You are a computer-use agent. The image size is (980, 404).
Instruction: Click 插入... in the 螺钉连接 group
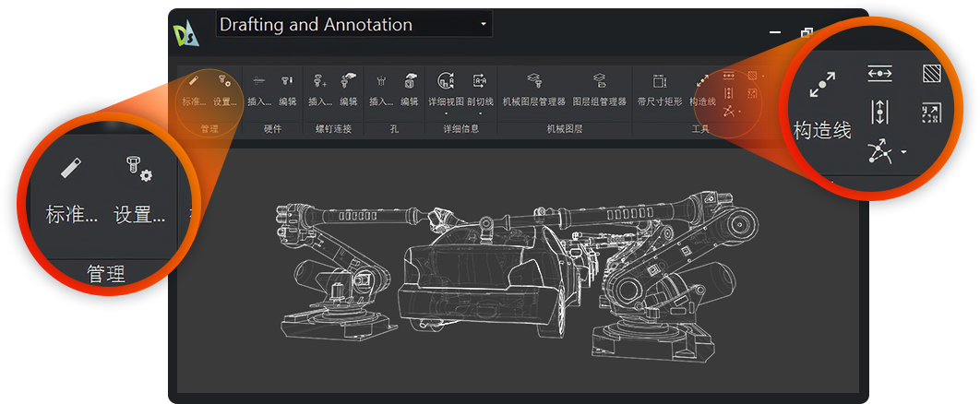(320, 91)
